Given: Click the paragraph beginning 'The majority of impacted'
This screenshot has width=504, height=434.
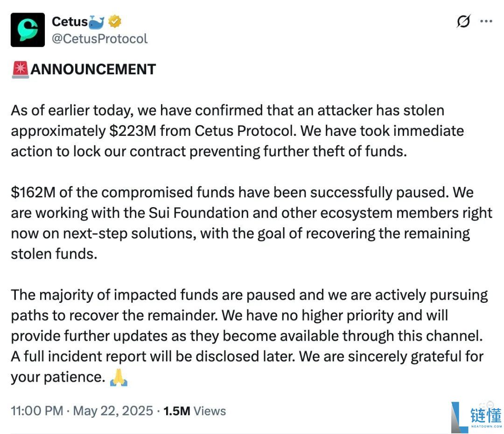Looking at the screenshot, I should coord(249,336).
